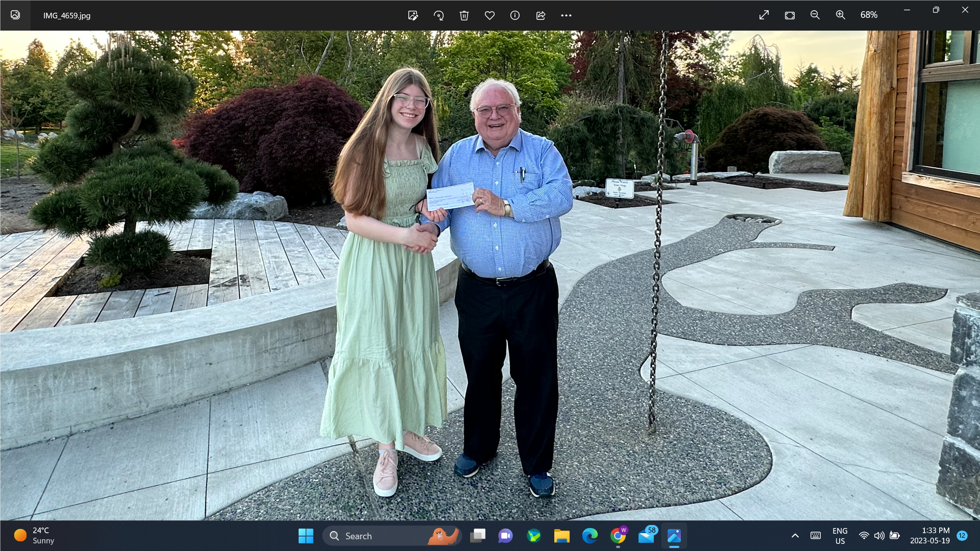Show file info panel

[515, 15]
